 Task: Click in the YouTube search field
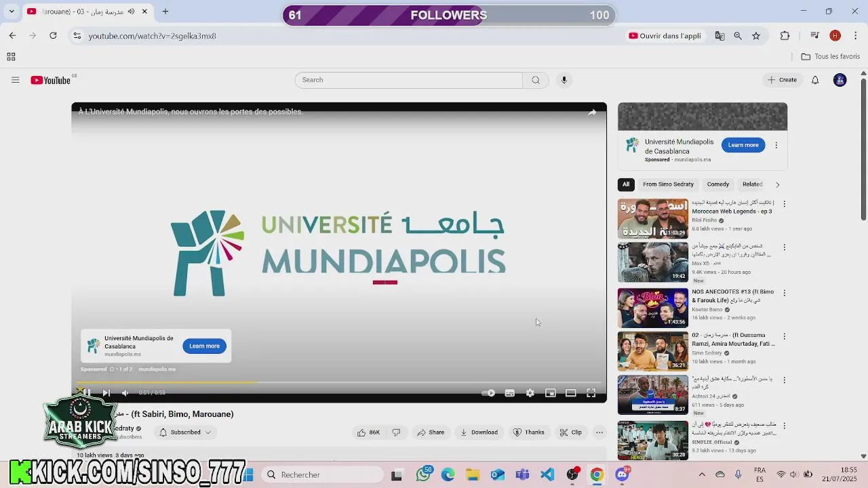(x=409, y=80)
